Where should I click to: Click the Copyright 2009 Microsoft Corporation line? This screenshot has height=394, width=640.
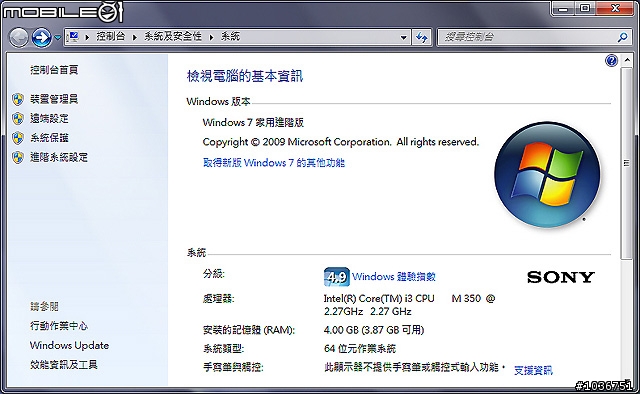pyautogui.click(x=341, y=142)
